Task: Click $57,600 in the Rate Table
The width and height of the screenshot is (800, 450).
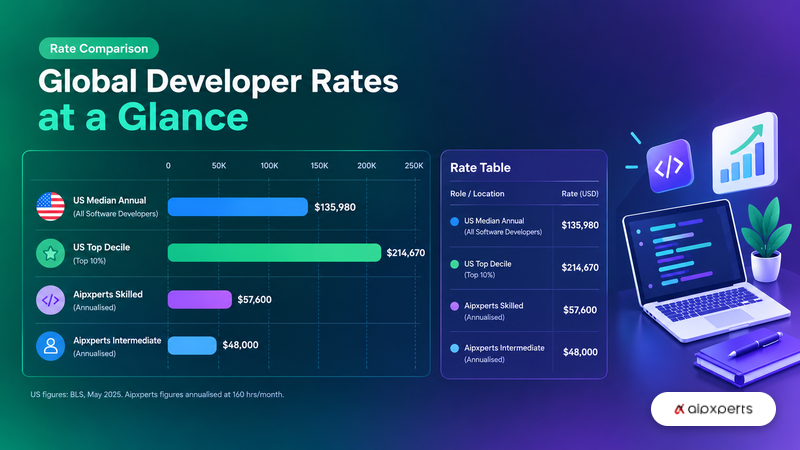Action: 580,310
